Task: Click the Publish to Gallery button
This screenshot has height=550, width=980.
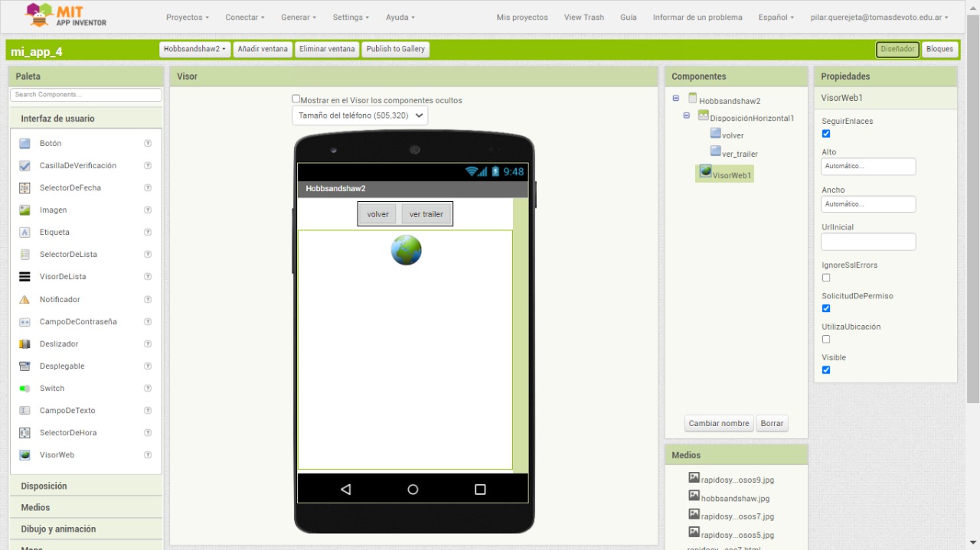Action: tap(396, 49)
